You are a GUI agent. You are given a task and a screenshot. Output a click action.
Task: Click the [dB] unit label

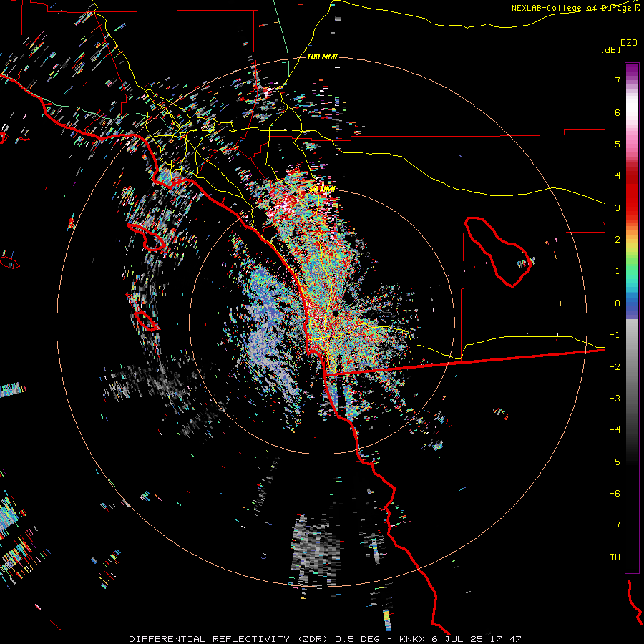click(x=610, y=49)
